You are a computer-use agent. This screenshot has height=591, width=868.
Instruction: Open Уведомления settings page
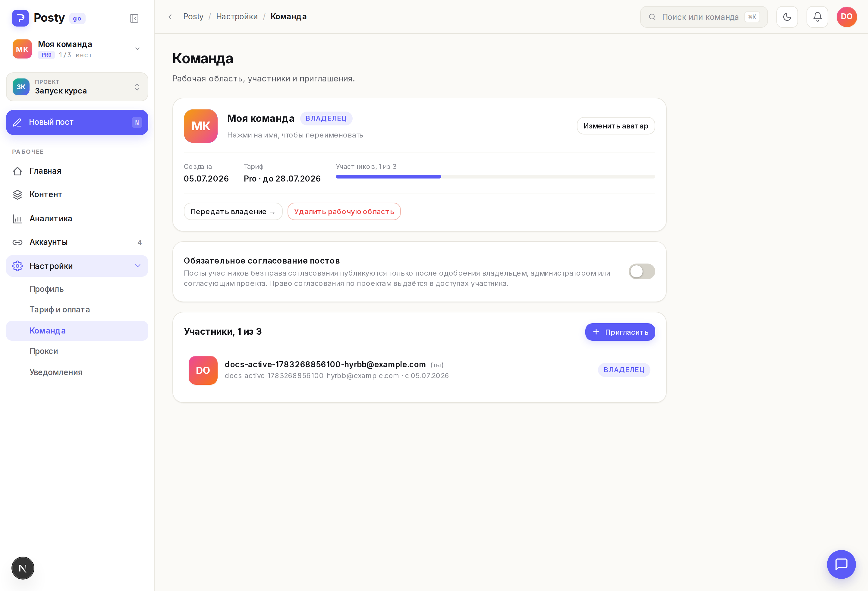[x=77, y=372]
